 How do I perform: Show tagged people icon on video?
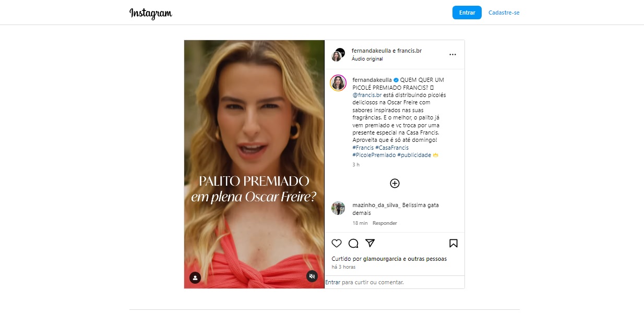195,277
